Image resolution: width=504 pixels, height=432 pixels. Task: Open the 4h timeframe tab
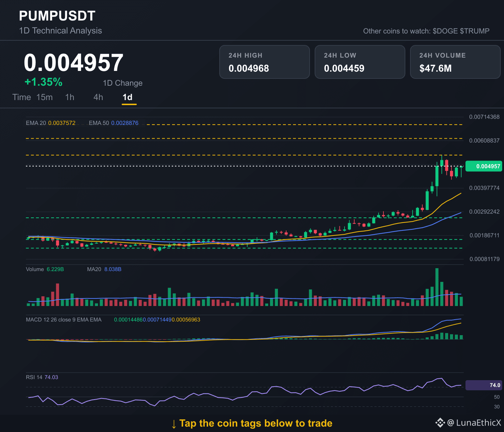[x=98, y=97]
